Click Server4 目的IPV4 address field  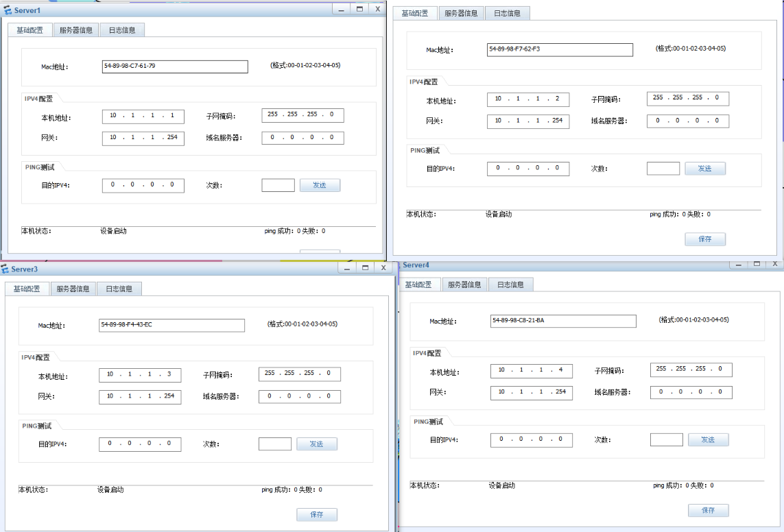click(x=531, y=440)
